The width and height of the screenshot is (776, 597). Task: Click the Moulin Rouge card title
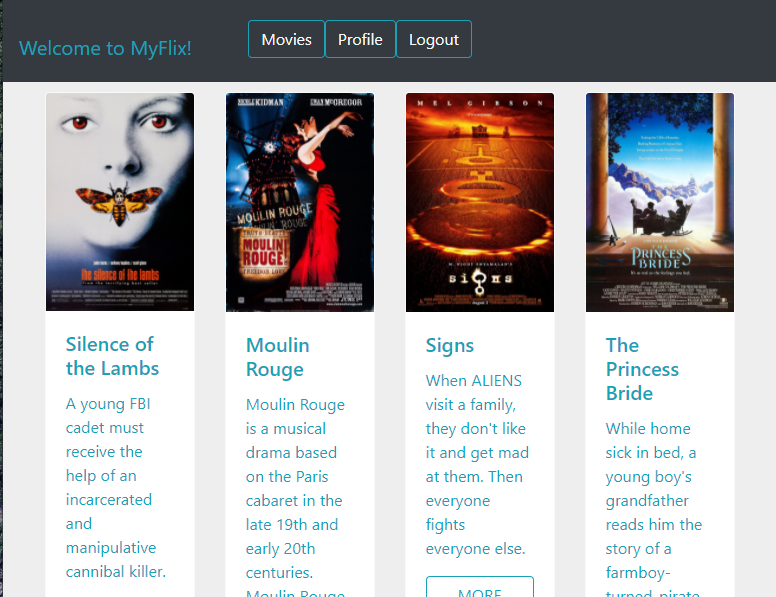(278, 357)
